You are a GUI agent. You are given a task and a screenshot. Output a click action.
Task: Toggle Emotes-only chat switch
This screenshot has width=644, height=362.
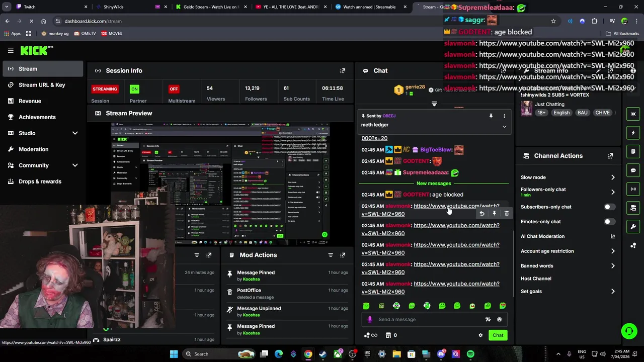(609, 222)
